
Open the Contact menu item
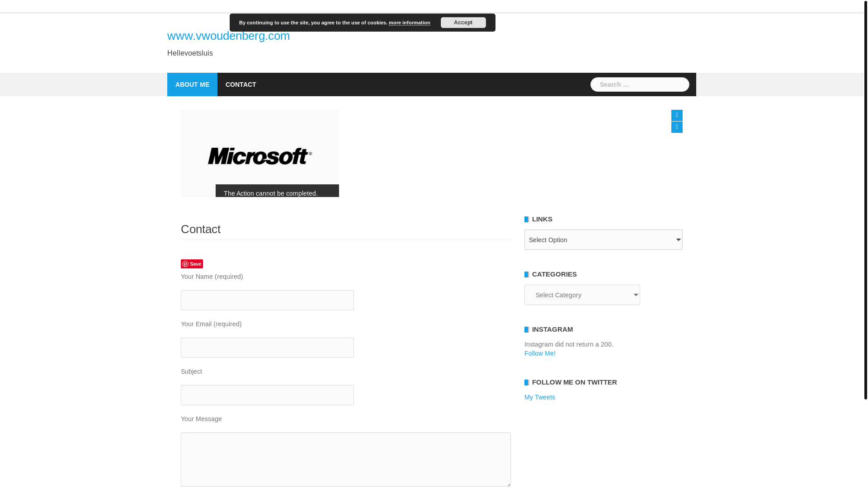click(241, 84)
